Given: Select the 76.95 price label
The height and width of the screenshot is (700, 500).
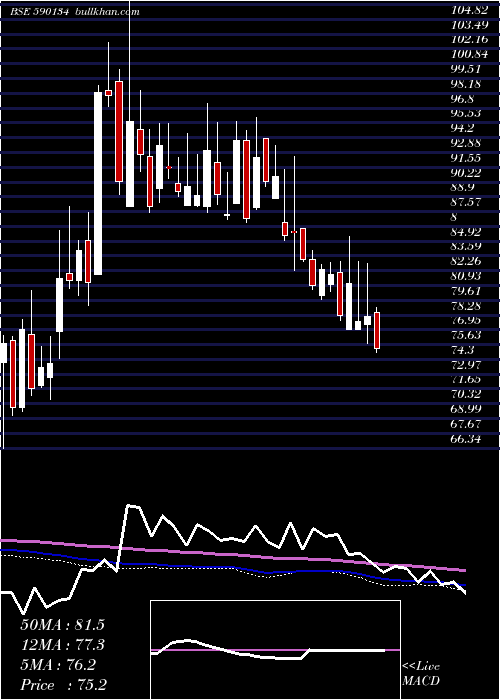Looking at the screenshot, I should 466,321.
